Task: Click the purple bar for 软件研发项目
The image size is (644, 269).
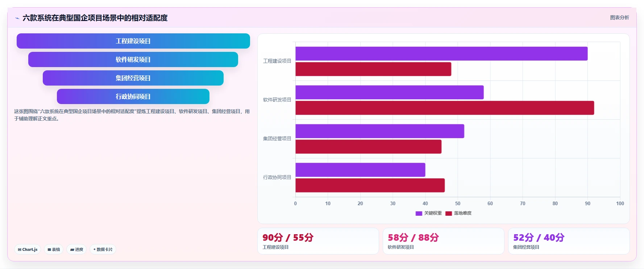Action: click(390, 92)
